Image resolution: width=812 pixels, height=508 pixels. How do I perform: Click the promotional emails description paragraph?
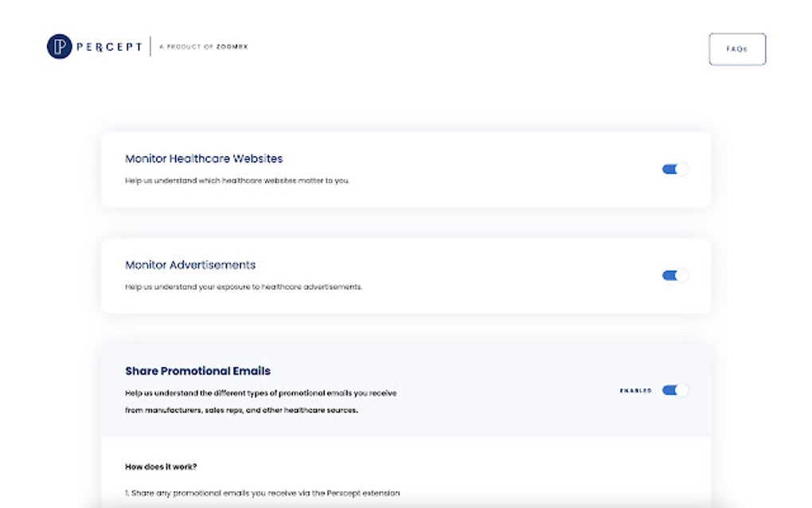(x=260, y=401)
